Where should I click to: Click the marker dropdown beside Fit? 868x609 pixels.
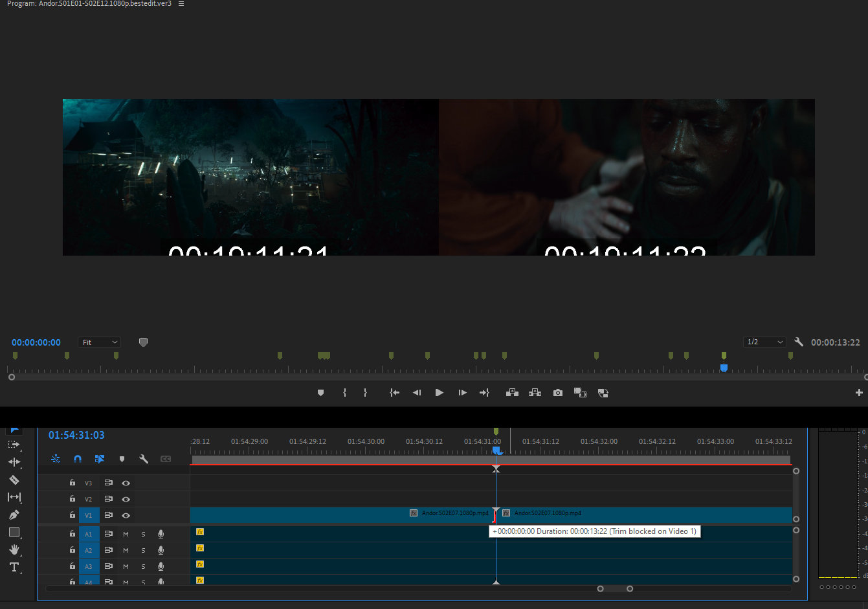[144, 342]
